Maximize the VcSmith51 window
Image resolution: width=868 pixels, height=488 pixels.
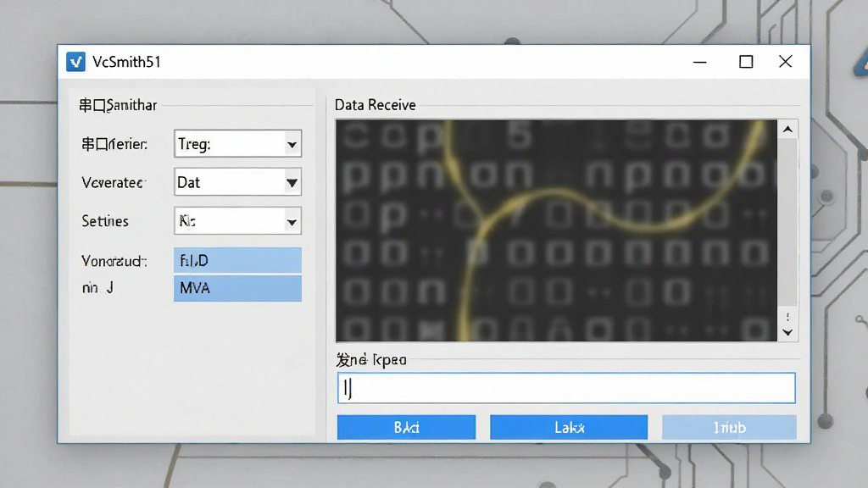pos(746,62)
